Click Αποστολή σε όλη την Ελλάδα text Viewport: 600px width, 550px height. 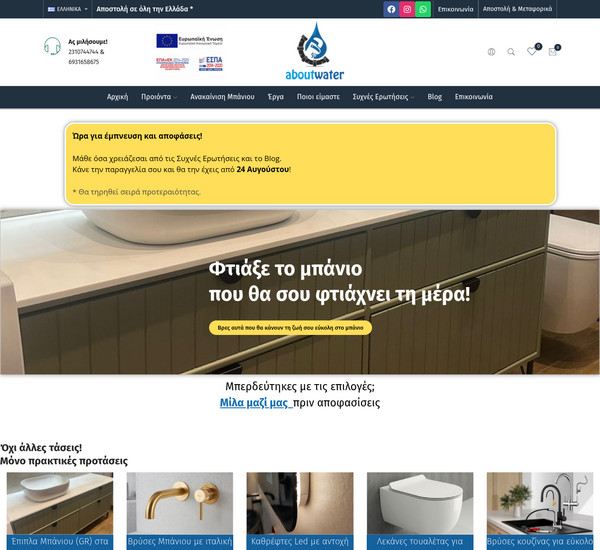click(x=144, y=9)
